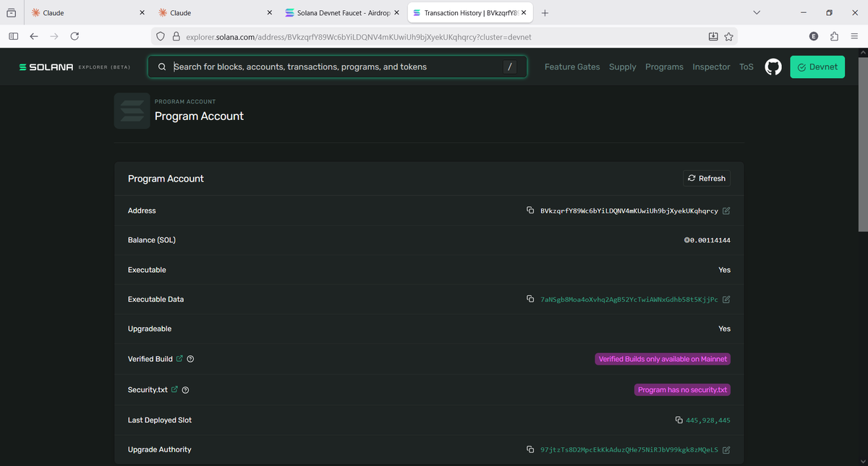Open the GitHub repository icon

click(x=773, y=67)
